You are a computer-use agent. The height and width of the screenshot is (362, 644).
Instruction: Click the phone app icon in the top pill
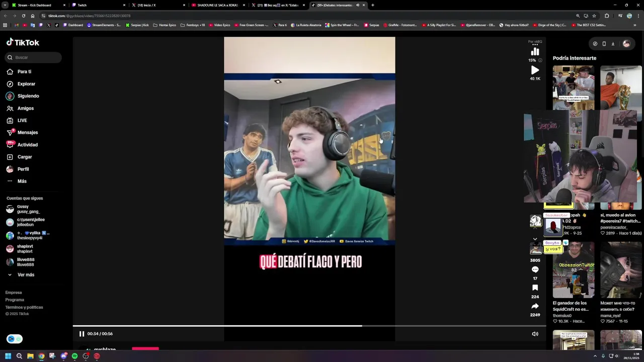(x=604, y=44)
